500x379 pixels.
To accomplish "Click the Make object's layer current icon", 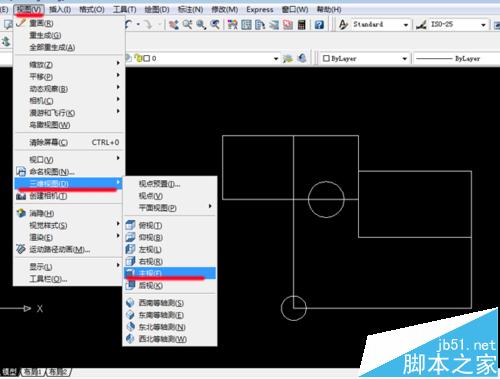I will [x=287, y=58].
